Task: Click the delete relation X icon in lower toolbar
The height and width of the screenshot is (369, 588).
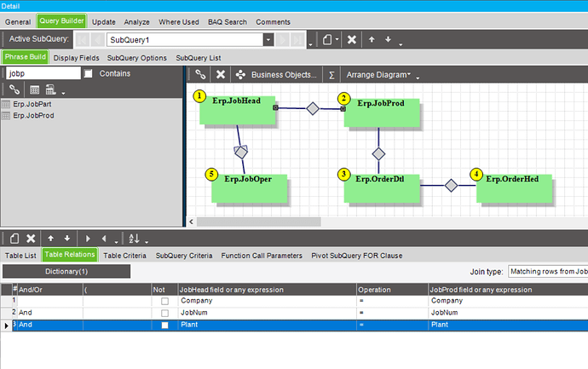Action: coord(31,239)
